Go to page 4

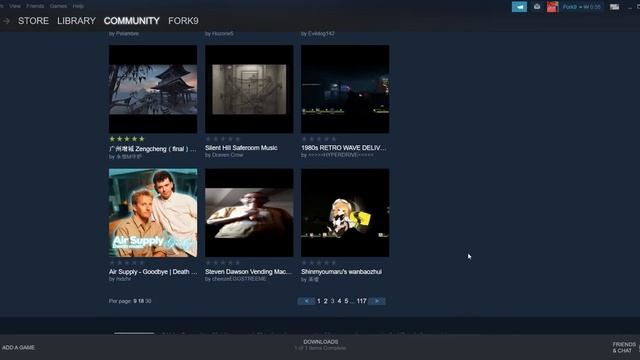339,301
